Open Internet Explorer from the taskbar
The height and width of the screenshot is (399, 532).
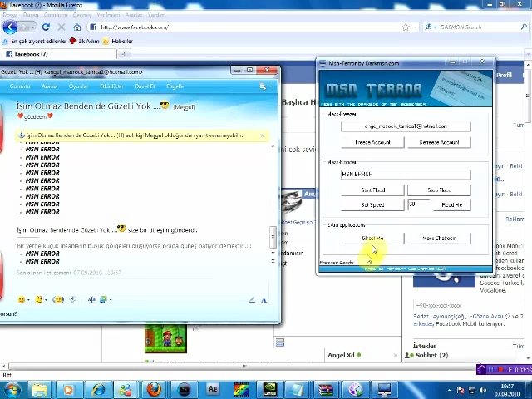coord(97,390)
